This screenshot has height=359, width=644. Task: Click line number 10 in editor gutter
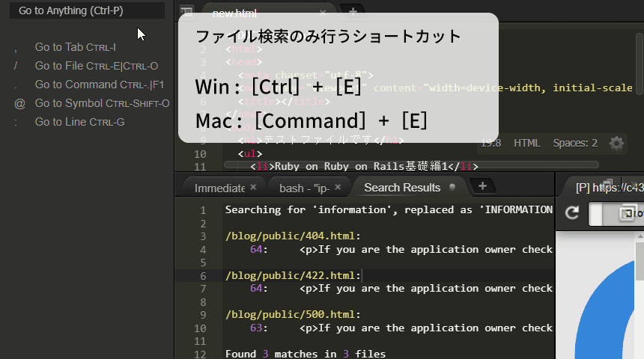click(200, 154)
